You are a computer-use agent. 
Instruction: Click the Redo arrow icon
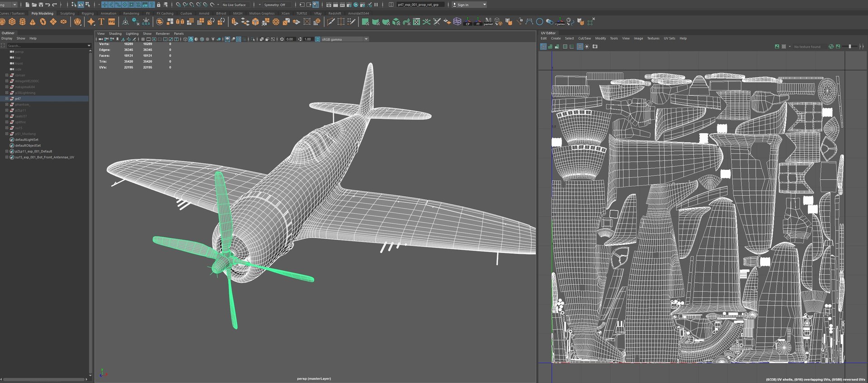tap(54, 5)
